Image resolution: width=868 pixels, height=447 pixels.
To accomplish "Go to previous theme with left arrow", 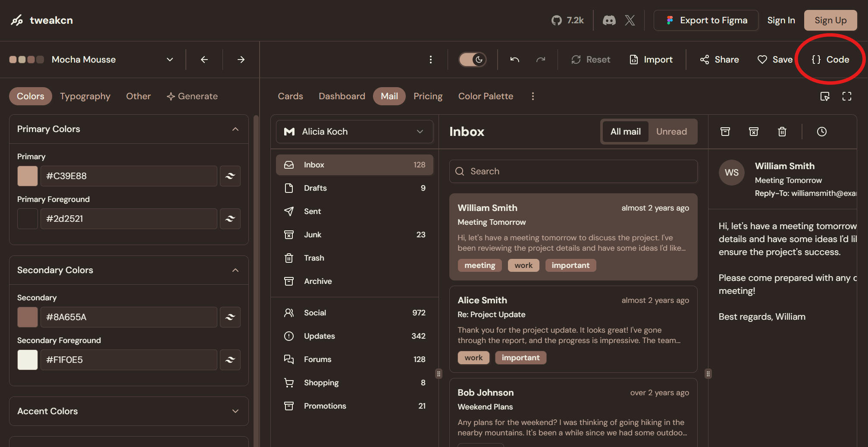I will coord(204,60).
